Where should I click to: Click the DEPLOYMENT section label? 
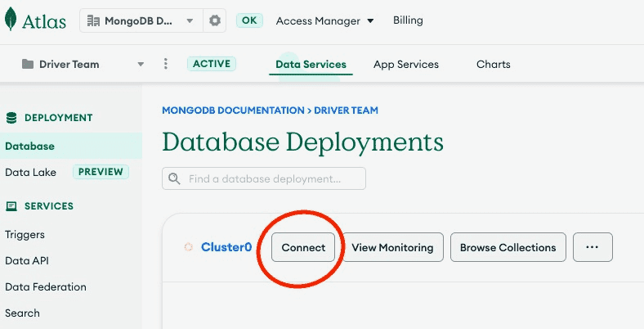coord(58,118)
